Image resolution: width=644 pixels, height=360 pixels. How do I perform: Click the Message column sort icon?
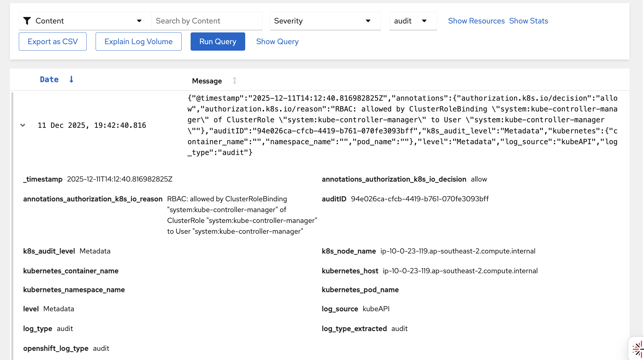(x=234, y=81)
